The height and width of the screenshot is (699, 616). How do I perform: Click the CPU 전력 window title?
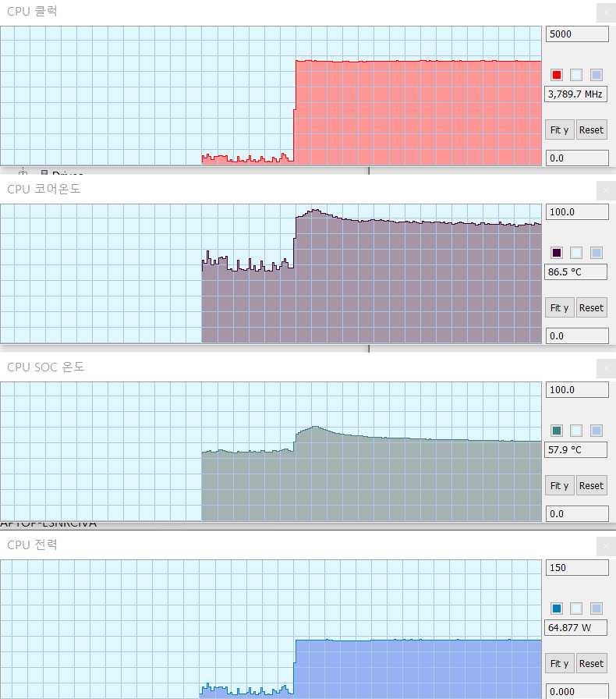(x=32, y=545)
